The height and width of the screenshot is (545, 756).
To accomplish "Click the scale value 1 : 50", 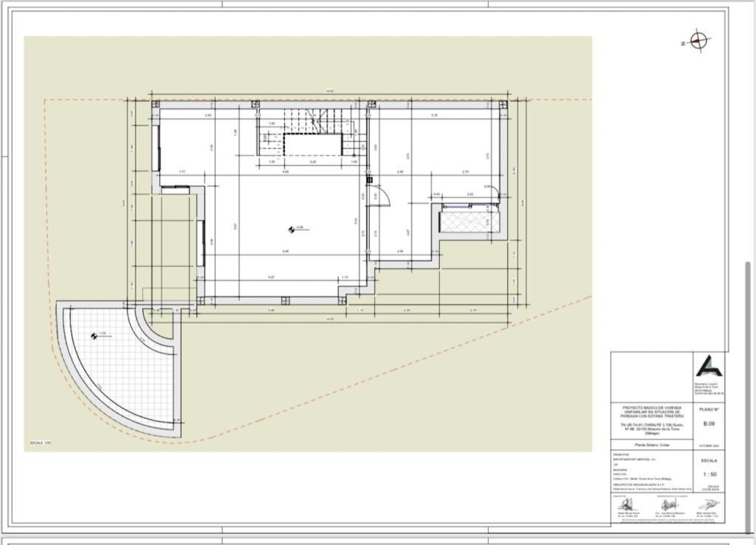I will tap(709, 474).
